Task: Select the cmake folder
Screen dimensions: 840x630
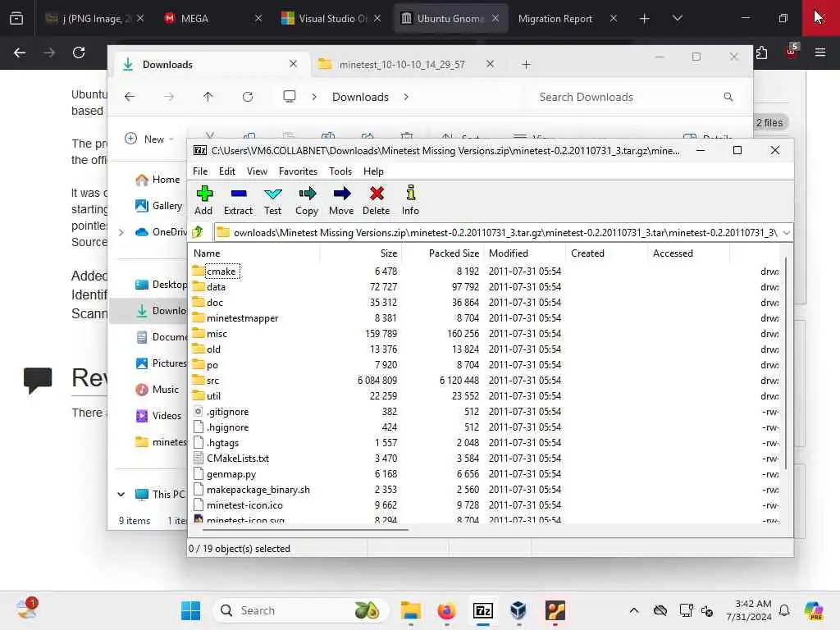Action: coord(221,272)
